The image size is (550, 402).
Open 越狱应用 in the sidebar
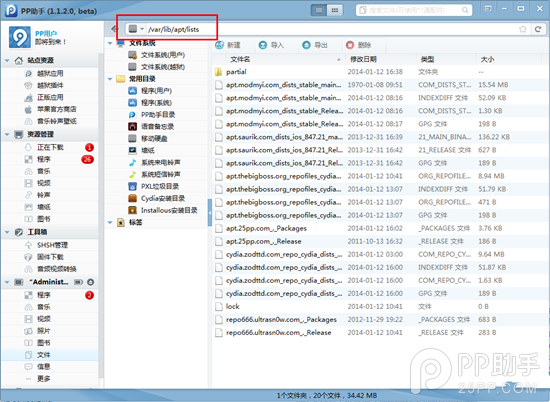[50, 73]
